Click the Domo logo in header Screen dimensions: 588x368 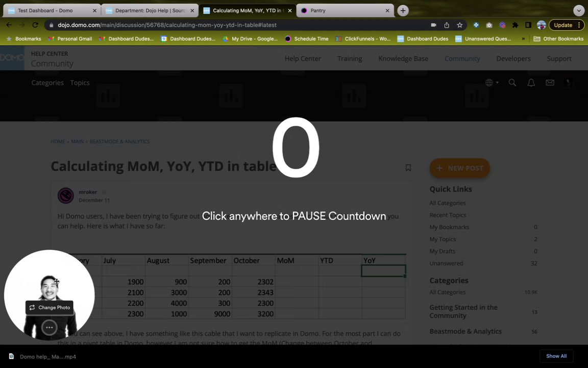pyautogui.click(x=12, y=58)
